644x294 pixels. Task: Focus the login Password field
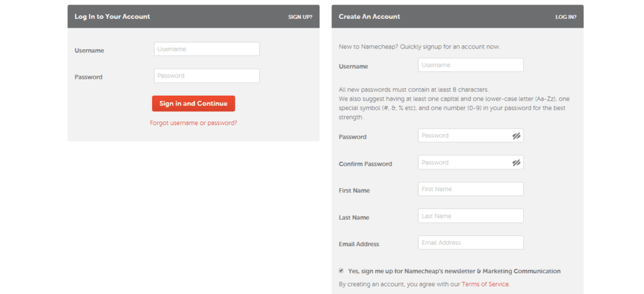click(206, 76)
